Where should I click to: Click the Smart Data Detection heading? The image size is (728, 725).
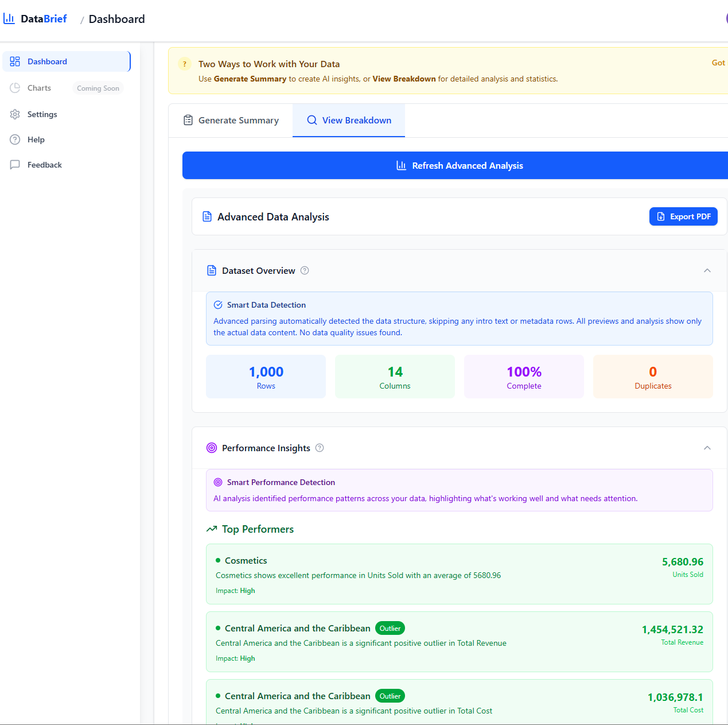(x=266, y=305)
